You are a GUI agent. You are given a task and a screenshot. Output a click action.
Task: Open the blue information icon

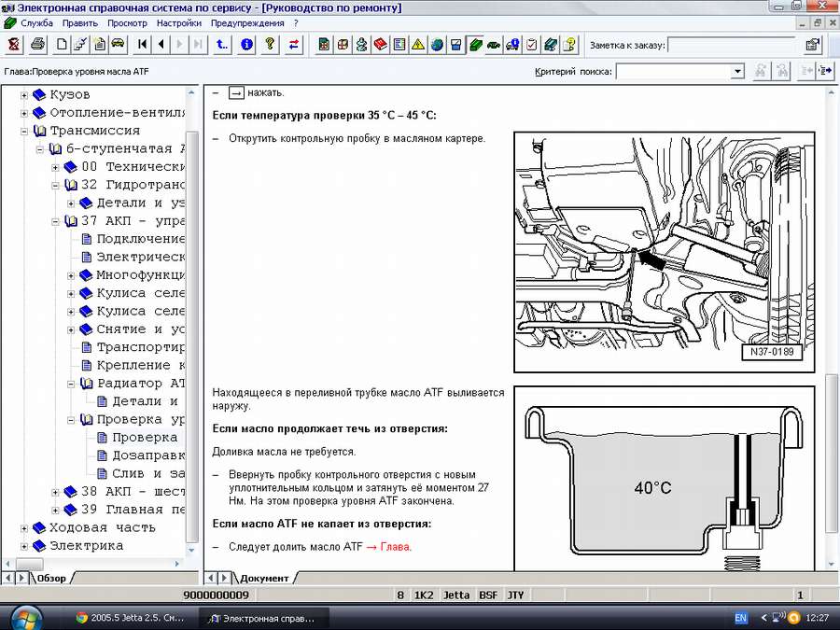pyautogui.click(x=246, y=45)
